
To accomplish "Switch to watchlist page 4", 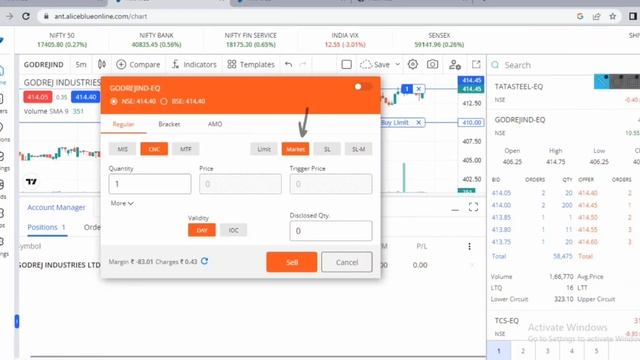I will (572, 351).
